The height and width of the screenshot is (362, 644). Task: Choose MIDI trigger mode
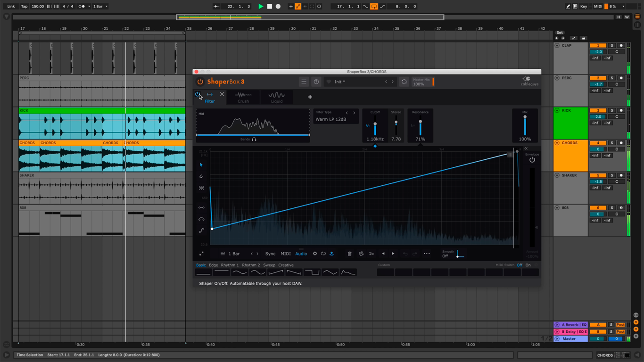(x=286, y=254)
